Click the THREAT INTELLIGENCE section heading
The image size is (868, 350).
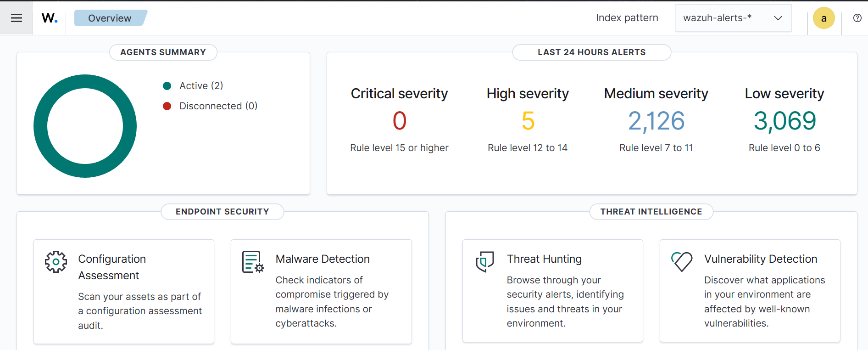[651, 212]
